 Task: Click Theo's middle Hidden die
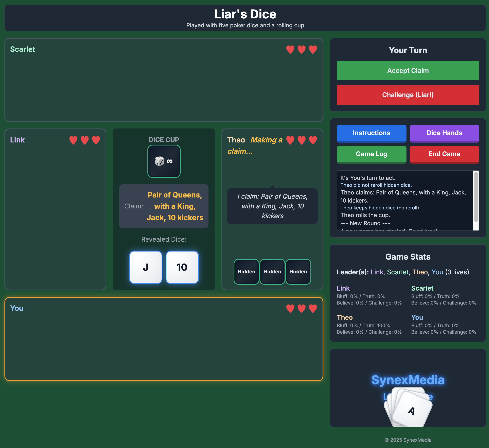tap(272, 272)
